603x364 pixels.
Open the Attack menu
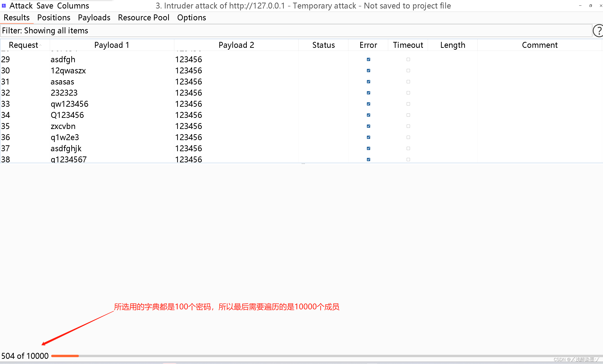coord(21,6)
